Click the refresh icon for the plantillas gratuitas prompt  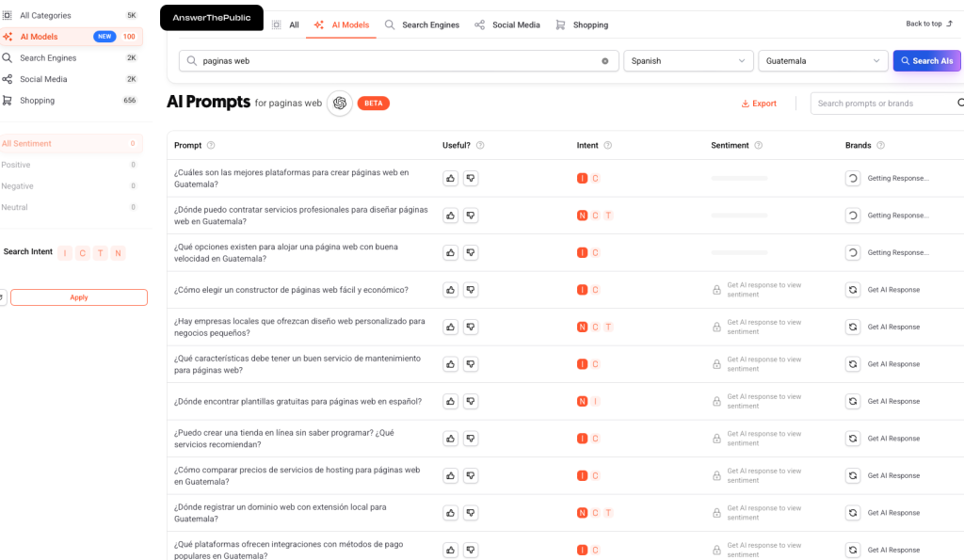853,401
